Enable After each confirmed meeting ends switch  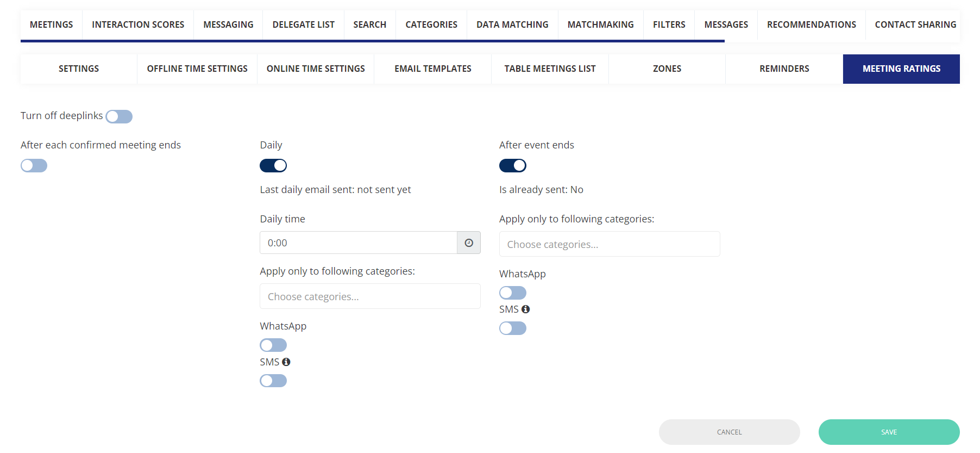(x=34, y=165)
